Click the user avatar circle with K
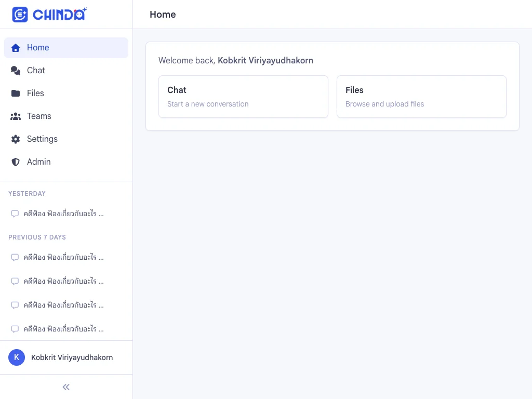 click(17, 357)
